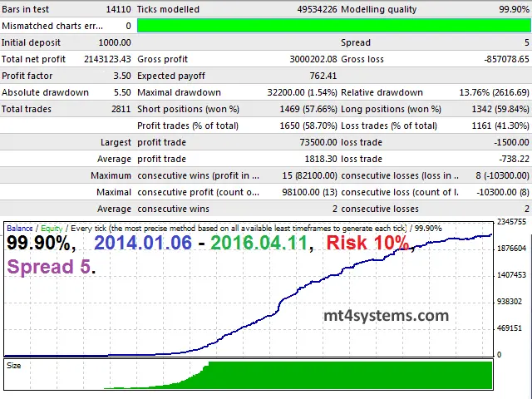Select the Equity legend label
The width and height of the screenshot is (532, 399).
point(52,228)
